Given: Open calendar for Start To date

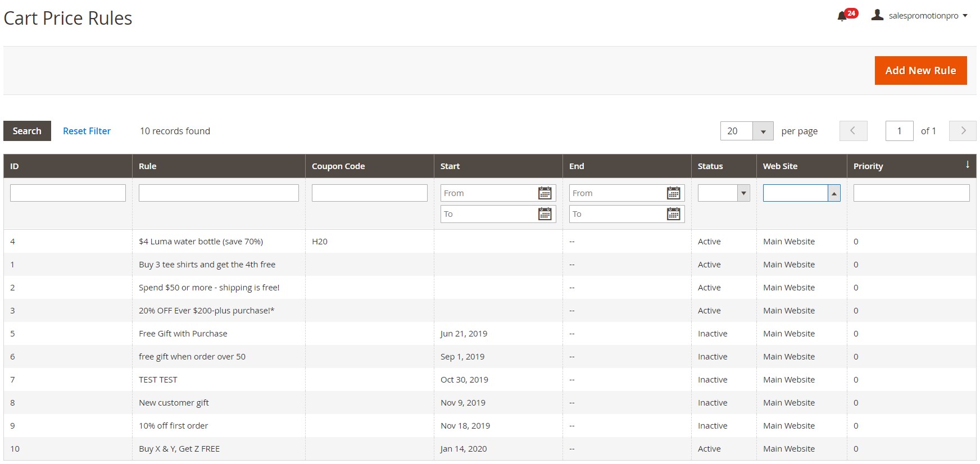Looking at the screenshot, I should pyautogui.click(x=545, y=214).
